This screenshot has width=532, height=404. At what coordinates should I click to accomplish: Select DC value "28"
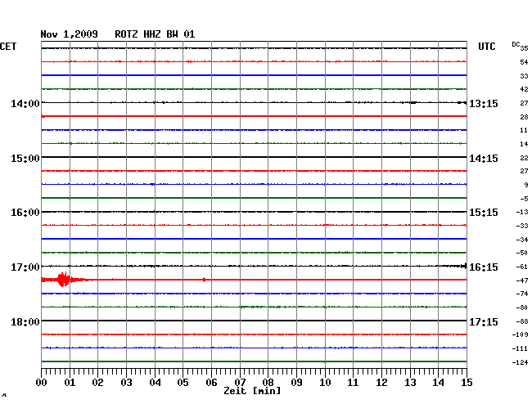click(x=524, y=117)
